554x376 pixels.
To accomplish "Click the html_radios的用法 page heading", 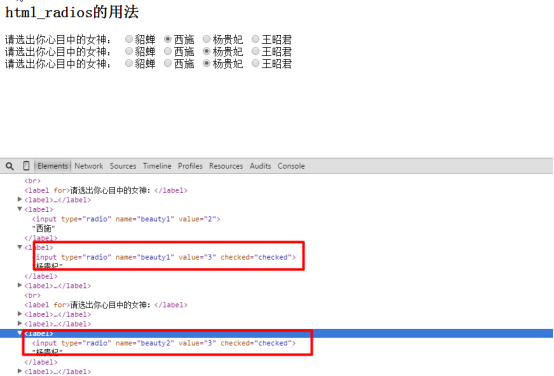I will [72, 12].
